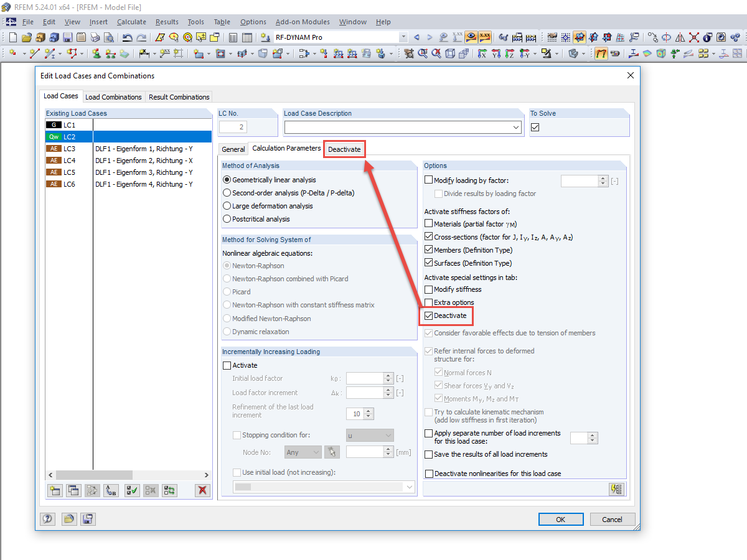
Task: Click the View in Z direction icon
Action: 509,54
